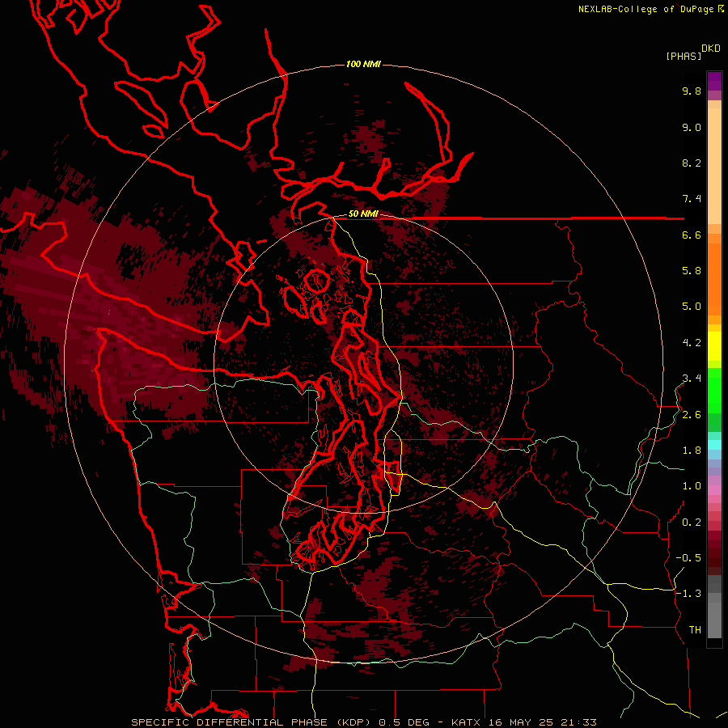Click the DKD product code label

pos(710,49)
